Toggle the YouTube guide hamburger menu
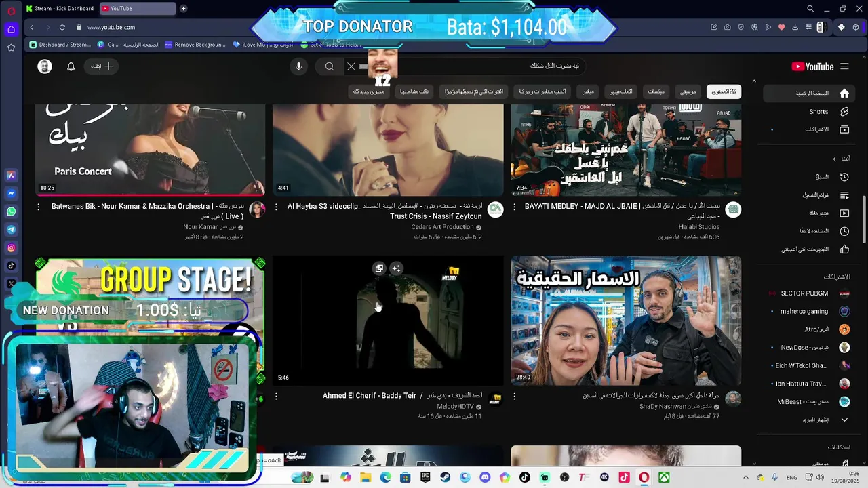 pyautogui.click(x=844, y=66)
